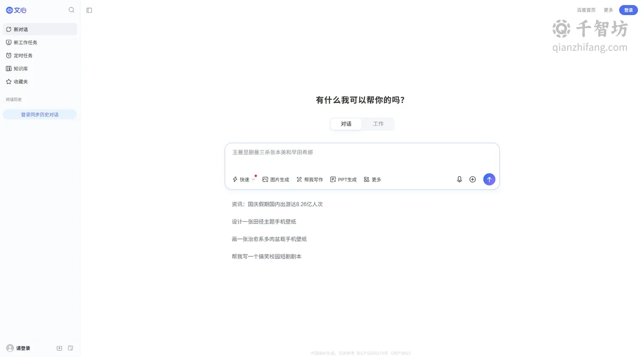Start a 新对话 new chat
This screenshot has width=644, height=357.
pos(40,29)
